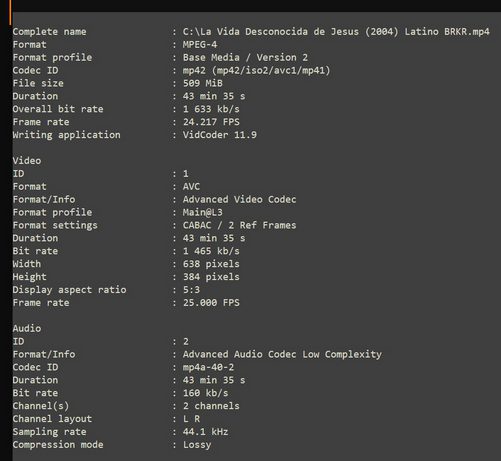Image resolution: width=501 pixels, height=461 pixels.
Task: Select the Format MPEG-4 value
Action: [x=200, y=45]
